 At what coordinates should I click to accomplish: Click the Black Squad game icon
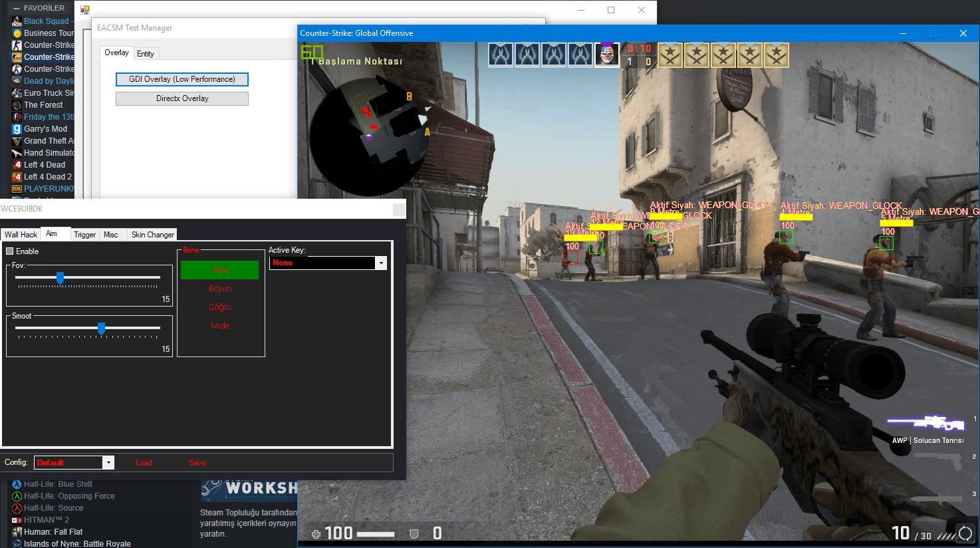(x=17, y=21)
